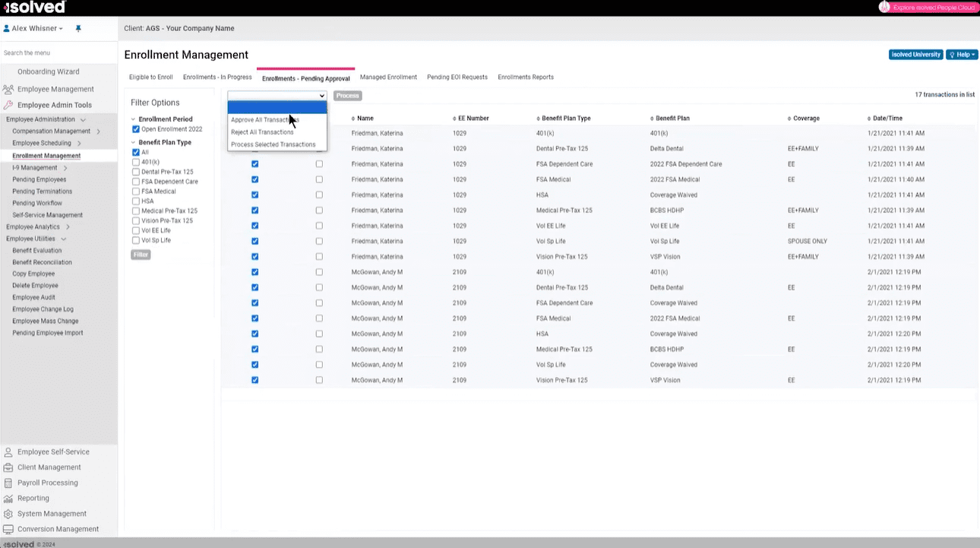
Task: Open Employee Admin Tools wrench icon
Action: 8,105
